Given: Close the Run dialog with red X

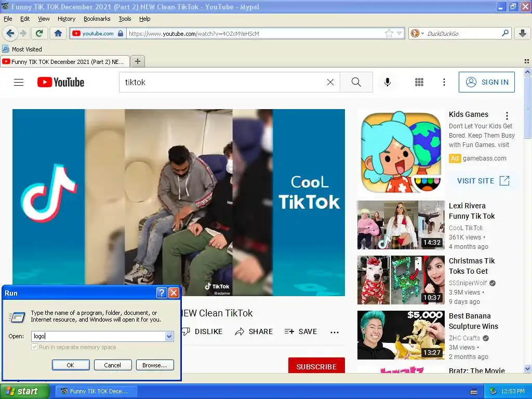Looking at the screenshot, I should (x=174, y=292).
